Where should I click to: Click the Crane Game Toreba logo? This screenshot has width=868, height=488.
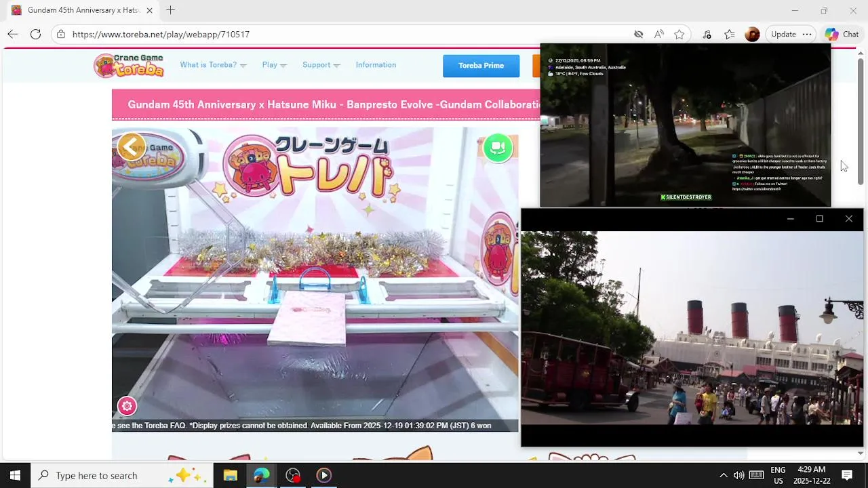(130, 65)
